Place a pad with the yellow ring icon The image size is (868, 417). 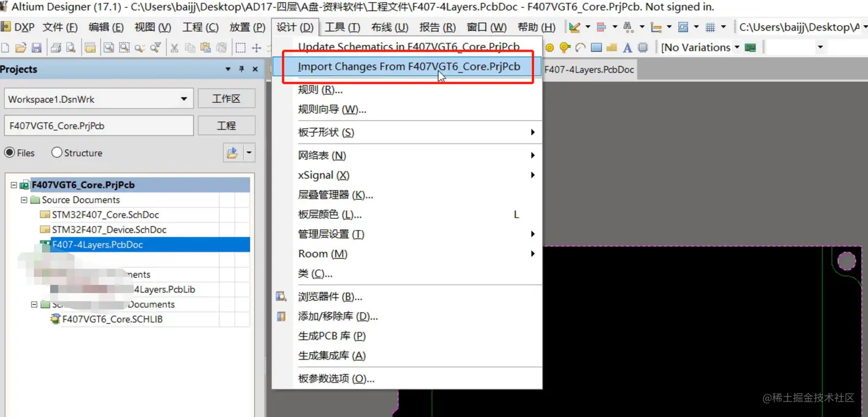click(549, 48)
